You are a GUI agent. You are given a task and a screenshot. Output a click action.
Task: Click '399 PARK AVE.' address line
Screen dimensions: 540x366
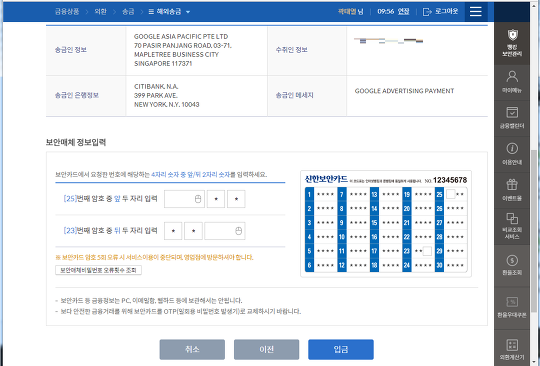point(156,95)
